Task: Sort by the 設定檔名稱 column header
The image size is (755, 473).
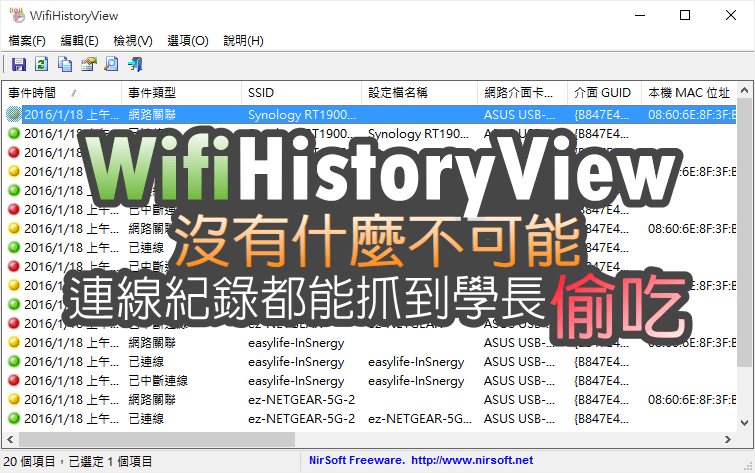Action: click(x=419, y=92)
